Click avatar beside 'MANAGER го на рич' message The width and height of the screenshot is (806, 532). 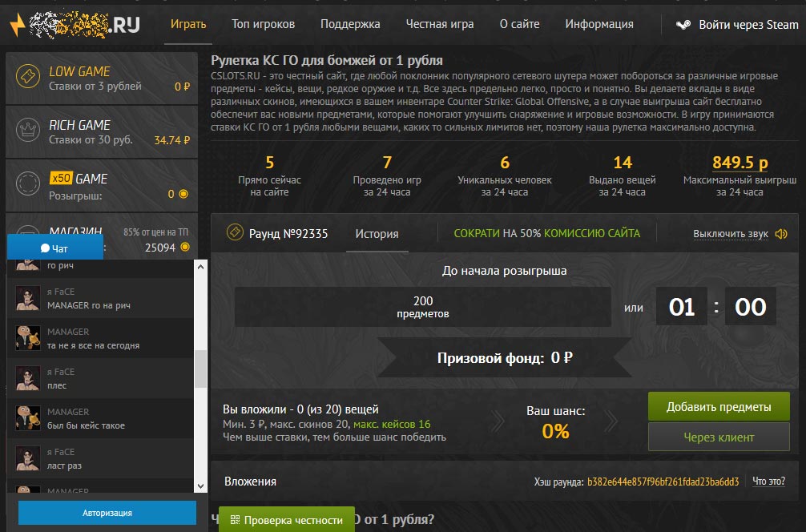(x=28, y=299)
